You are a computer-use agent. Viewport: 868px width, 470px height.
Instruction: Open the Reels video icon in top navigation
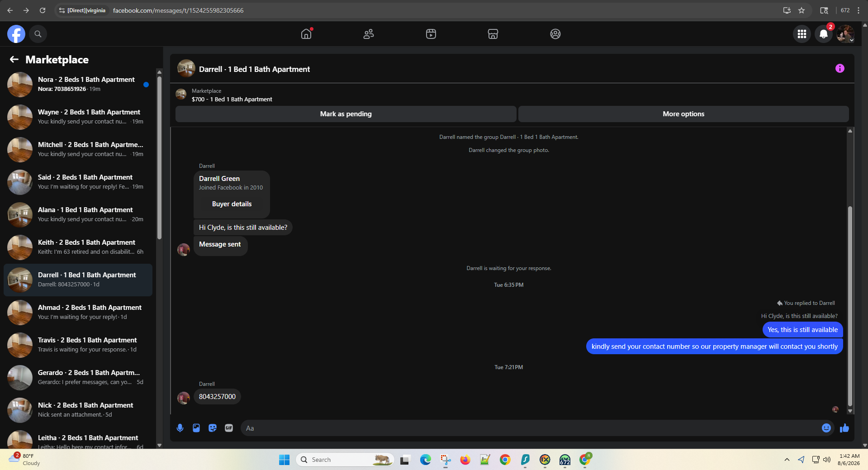[431, 34]
